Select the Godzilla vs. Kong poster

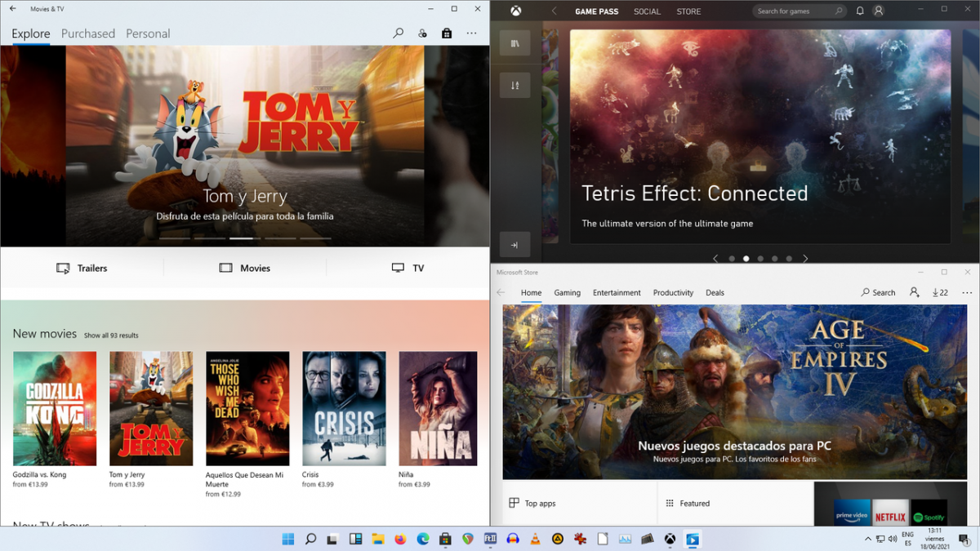pos(55,408)
